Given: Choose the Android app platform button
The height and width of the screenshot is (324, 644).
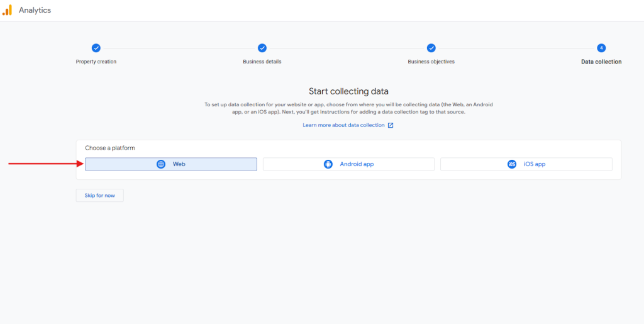Looking at the screenshot, I should [348, 164].
